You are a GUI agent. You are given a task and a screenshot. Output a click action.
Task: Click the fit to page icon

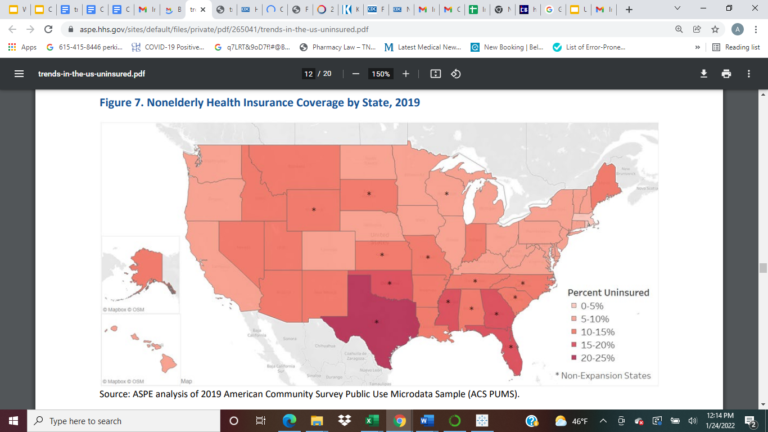pos(435,74)
